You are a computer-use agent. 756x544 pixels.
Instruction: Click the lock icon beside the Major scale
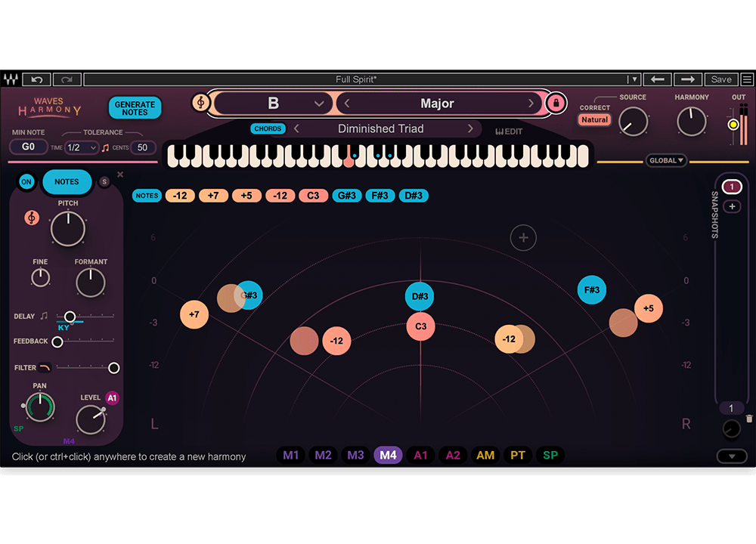click(x=556, y=103)
